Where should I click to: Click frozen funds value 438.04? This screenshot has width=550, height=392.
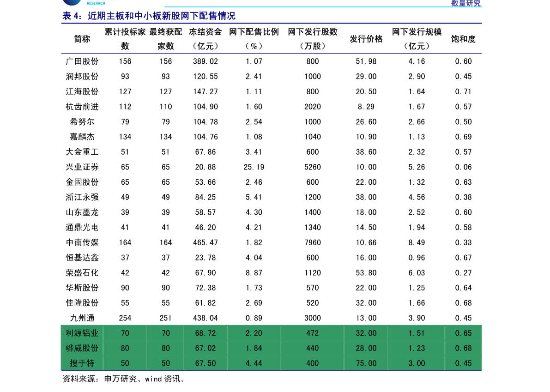[x=205, y=318]
